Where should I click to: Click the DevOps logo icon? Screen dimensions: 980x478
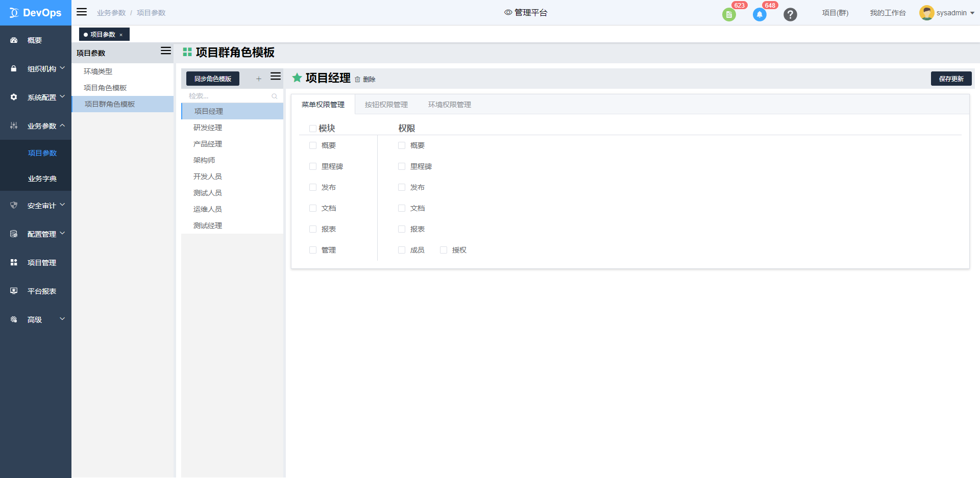[14, 13]
